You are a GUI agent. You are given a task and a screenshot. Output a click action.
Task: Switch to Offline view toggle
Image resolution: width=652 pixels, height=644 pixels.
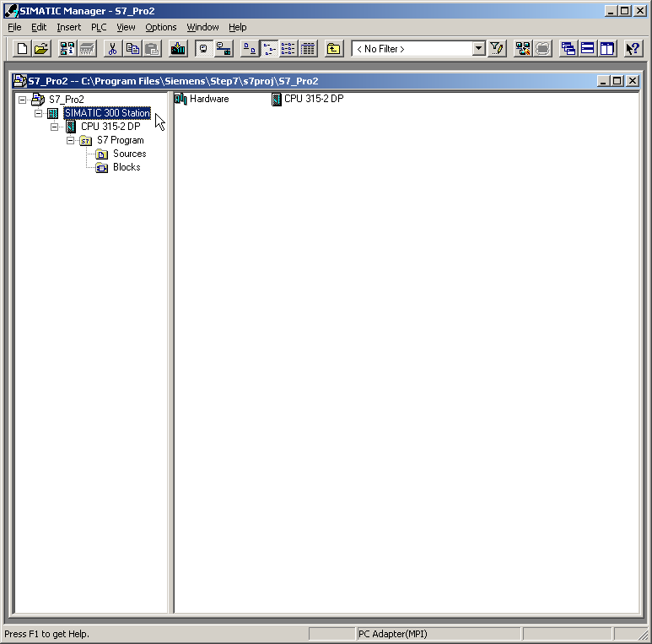pyautogui.click(x=204, y=49)
